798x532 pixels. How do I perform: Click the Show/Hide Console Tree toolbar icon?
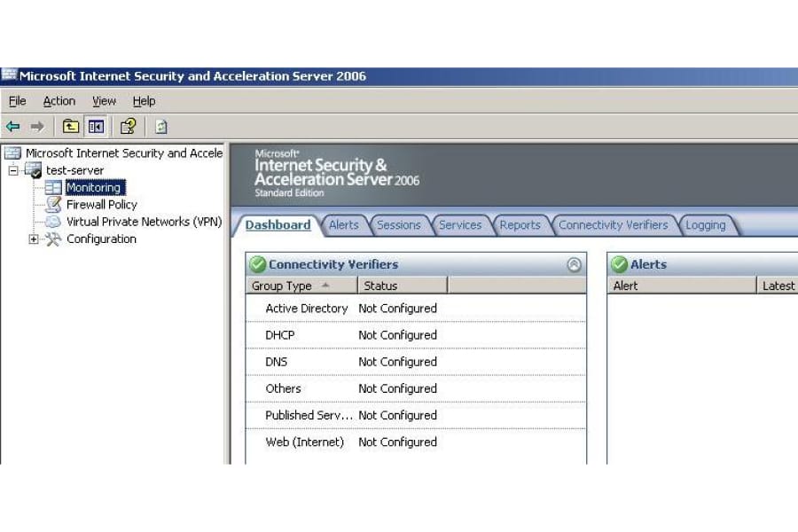pos(95,125)
